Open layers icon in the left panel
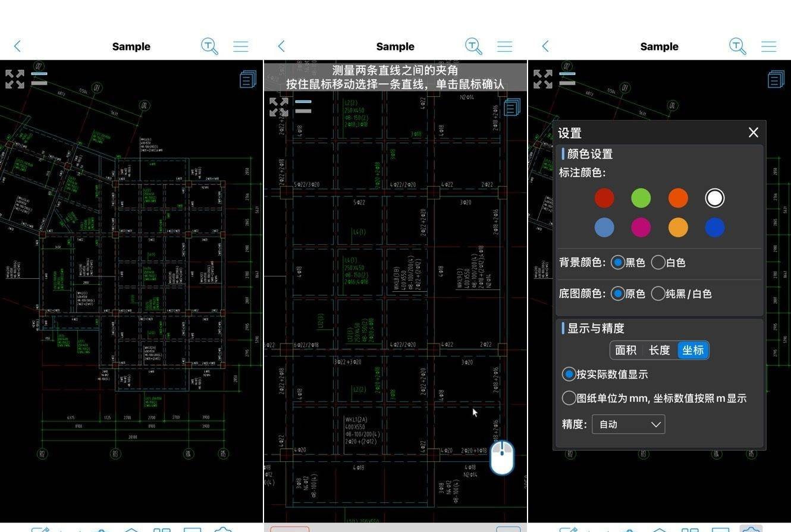The height and width of the screenshot is (532, 791). [248, 79]
